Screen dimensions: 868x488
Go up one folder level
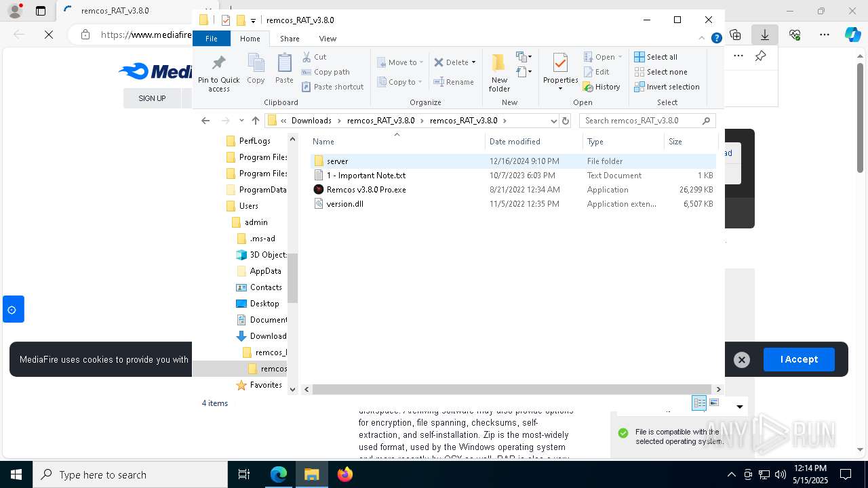click(255, 121)
